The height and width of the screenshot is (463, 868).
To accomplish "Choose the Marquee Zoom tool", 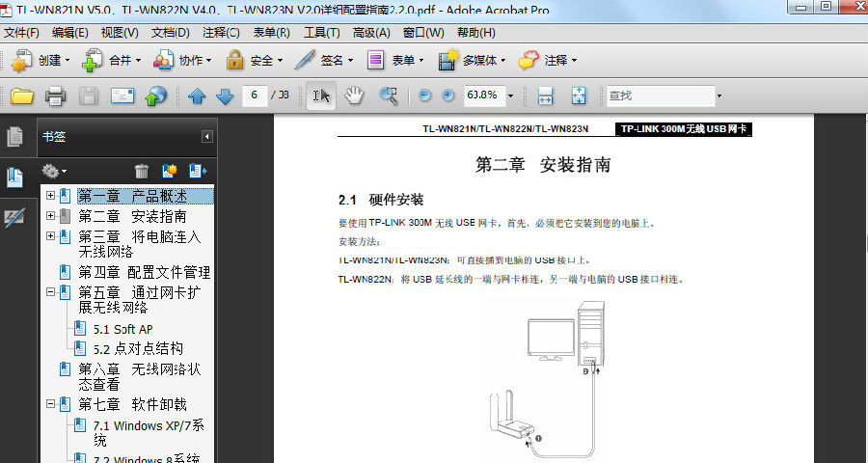I will 389,95.
